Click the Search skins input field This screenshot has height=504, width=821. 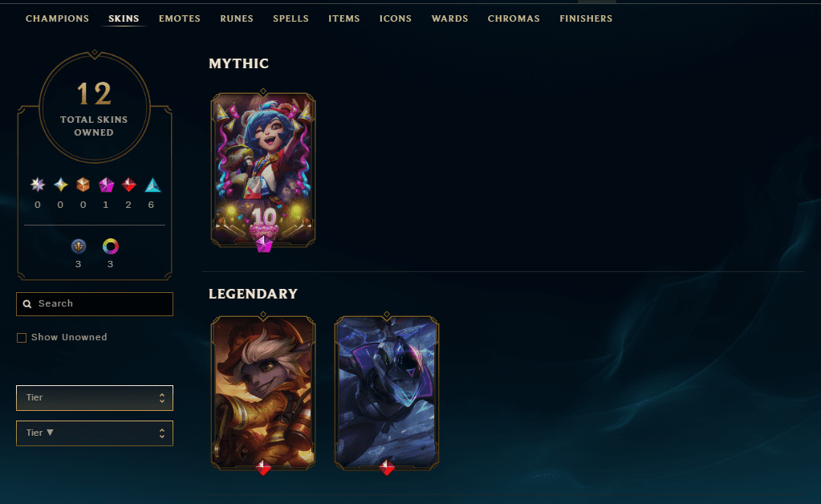pos(94,304)
